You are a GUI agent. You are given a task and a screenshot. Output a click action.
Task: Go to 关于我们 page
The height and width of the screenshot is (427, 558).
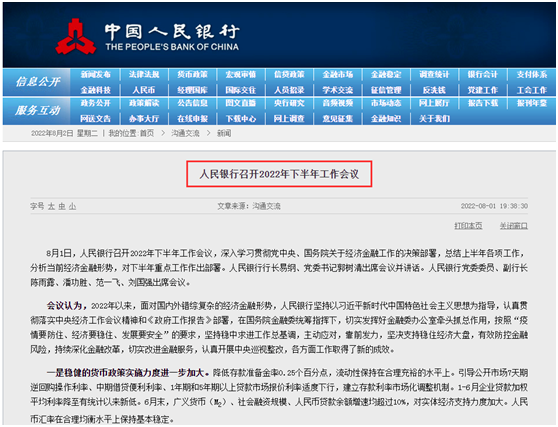point(435,118)
